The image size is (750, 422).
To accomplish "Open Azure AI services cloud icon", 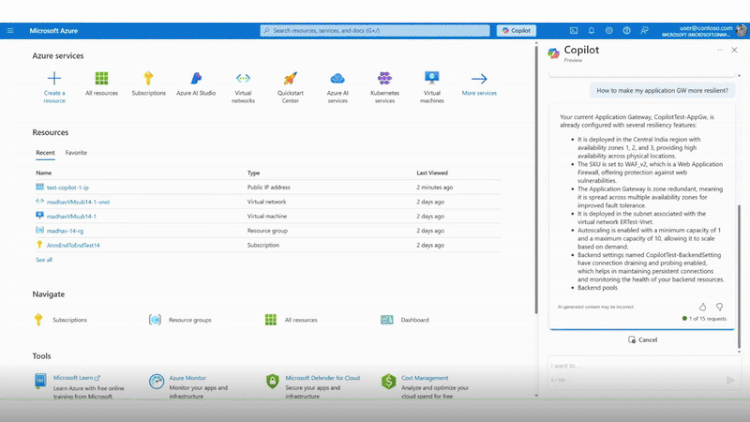I will [337, 78].
